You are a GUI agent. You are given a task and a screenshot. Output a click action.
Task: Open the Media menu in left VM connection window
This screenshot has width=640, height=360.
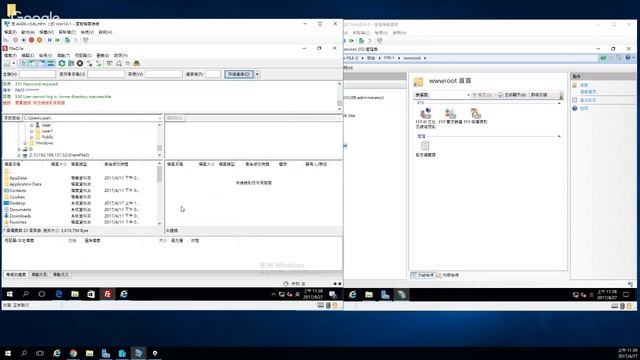tap(46, 32)
